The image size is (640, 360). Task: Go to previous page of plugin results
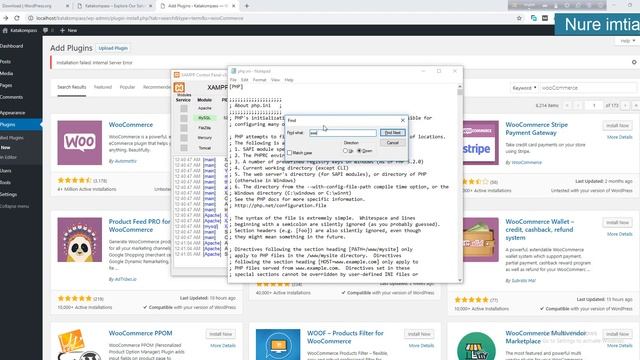[x=578, y=105]
